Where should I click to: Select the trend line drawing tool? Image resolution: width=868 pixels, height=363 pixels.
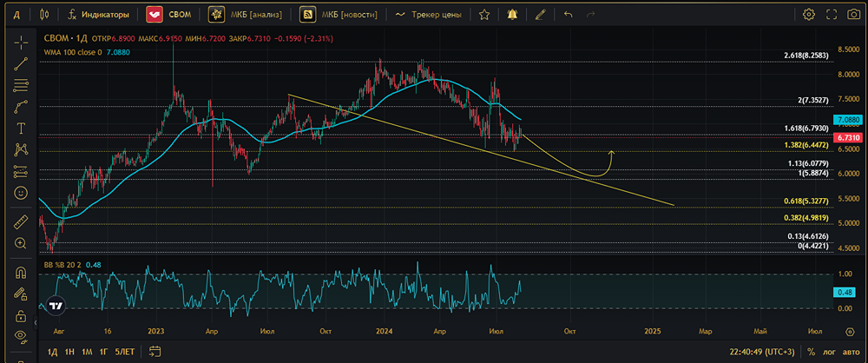point(21,63)
